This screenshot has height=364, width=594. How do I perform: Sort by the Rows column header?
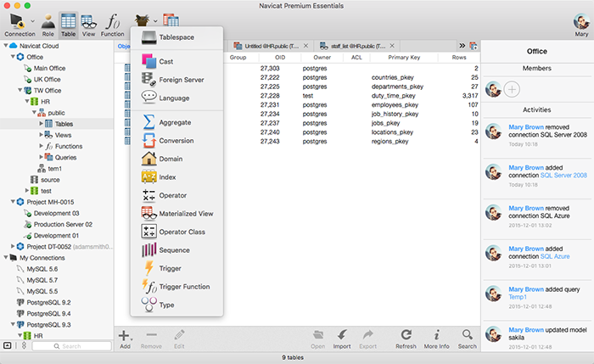pos(459,57)
